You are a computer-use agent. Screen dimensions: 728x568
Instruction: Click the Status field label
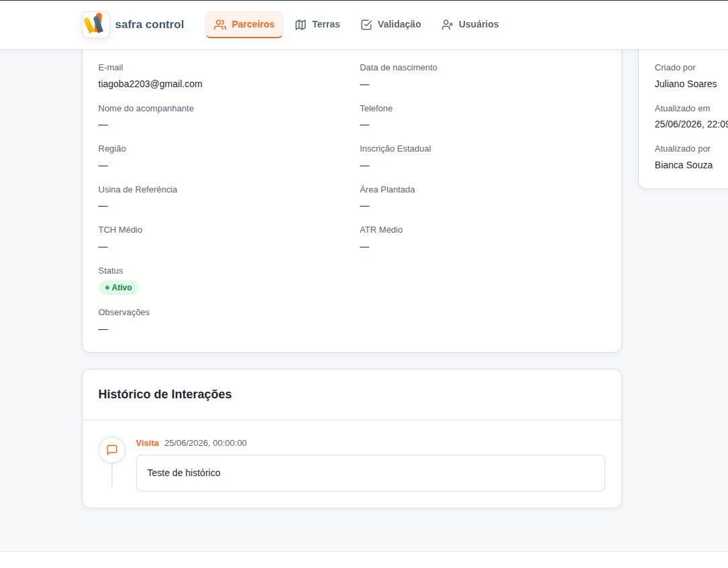(x=111, y=271)
